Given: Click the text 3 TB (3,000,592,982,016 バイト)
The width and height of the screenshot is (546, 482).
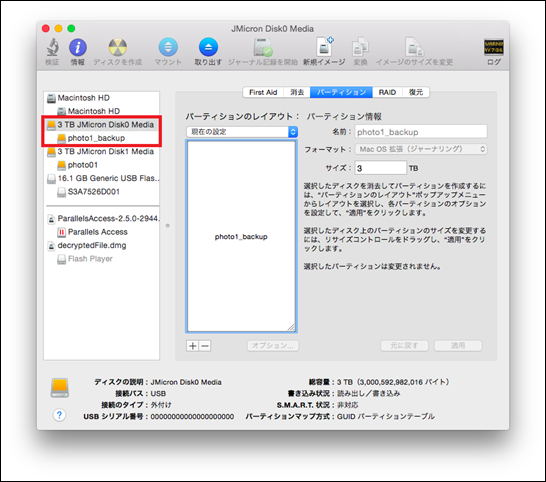Looking at the screenshot, I should pyautogui.click(x=393, y=382).
